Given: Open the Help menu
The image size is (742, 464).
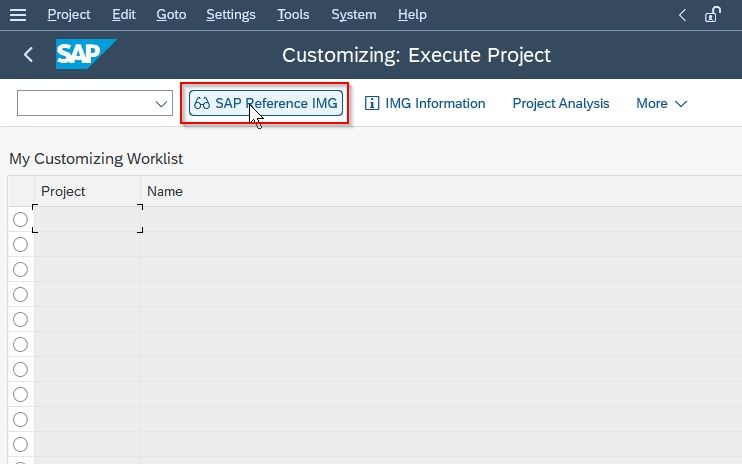Looking at the screenshot, I should 412,15.
